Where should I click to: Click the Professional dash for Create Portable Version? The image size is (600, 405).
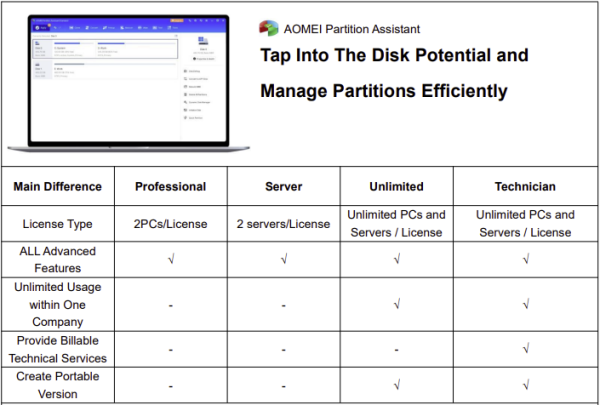[x=171, y=386]
